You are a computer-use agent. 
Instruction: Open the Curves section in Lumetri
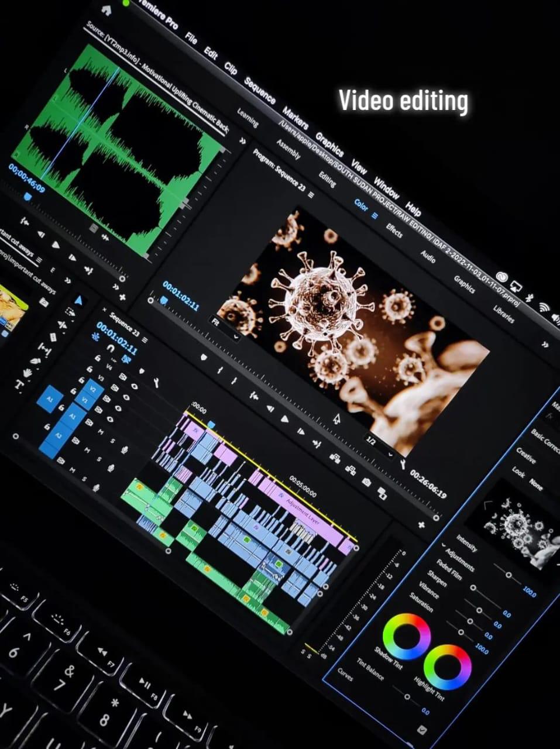click(345, 675)
